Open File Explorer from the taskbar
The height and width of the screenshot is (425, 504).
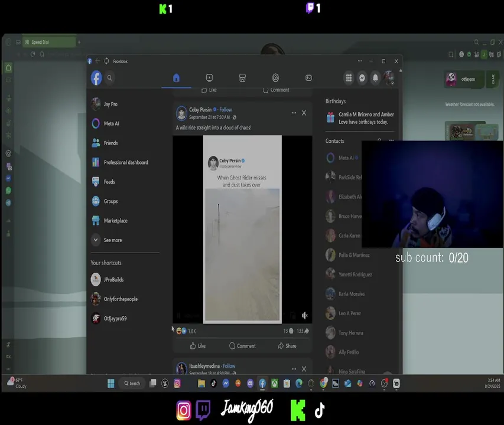pyautogui.click(x=201, y=383)
